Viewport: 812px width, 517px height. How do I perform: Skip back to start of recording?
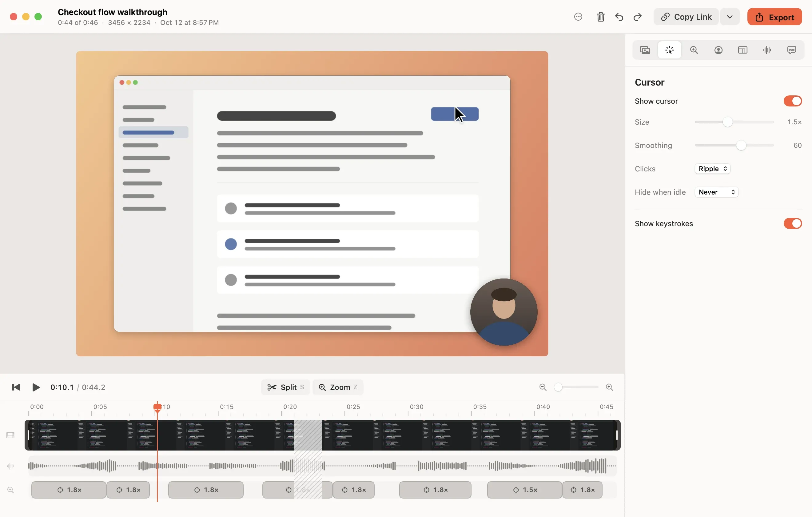click(16, 387)
